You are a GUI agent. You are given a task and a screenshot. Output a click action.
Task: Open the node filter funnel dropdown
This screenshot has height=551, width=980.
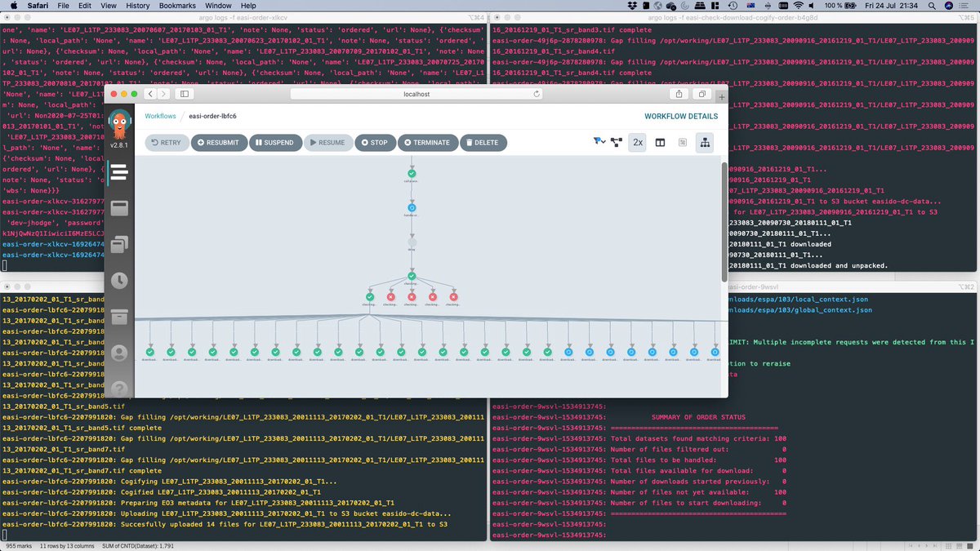pos(599,142)
